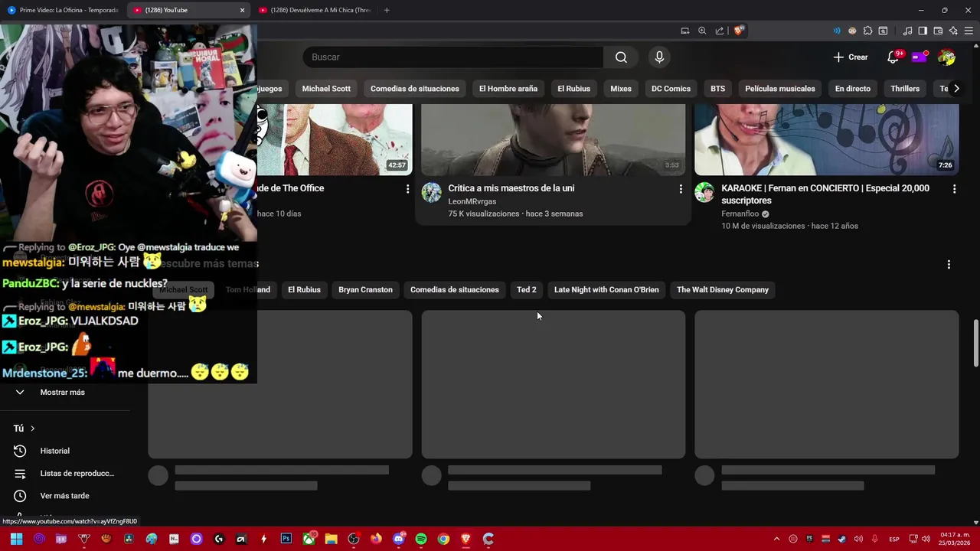Open Brave Wallet icon in toolbar
The height and width of the screenshot is (551, 980).
click(x=938, y=31)
